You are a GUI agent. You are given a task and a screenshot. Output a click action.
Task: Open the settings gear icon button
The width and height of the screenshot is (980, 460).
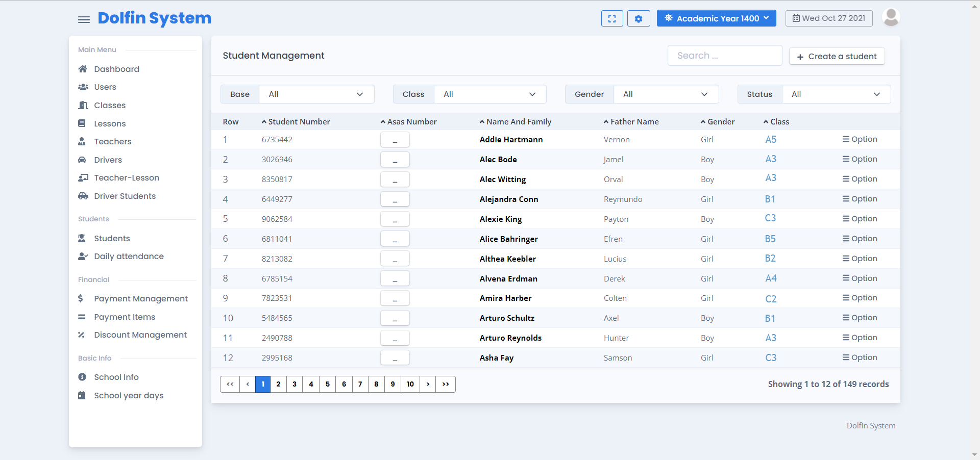tap(639, 18)
